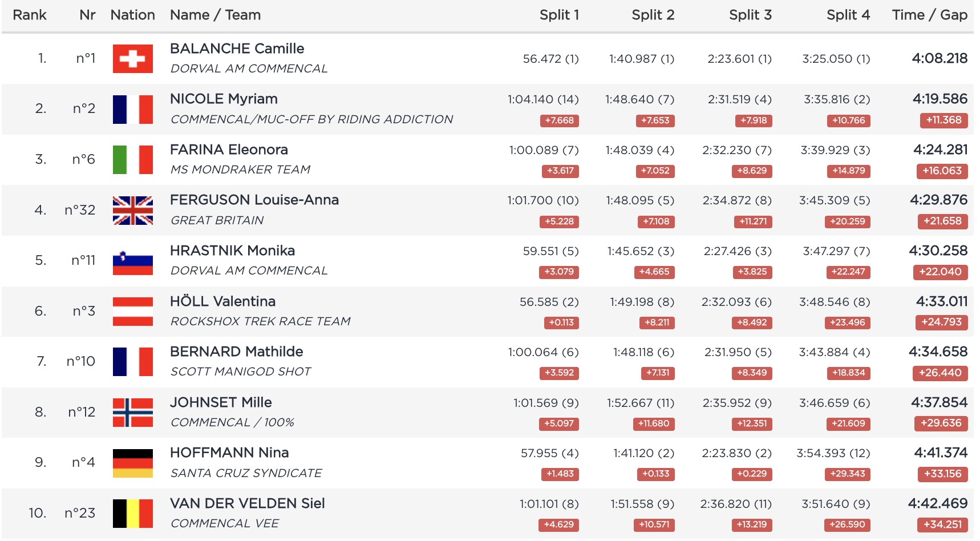Click final time 4:08.218
Screen dimensions: 980x541
pos(939,58)
